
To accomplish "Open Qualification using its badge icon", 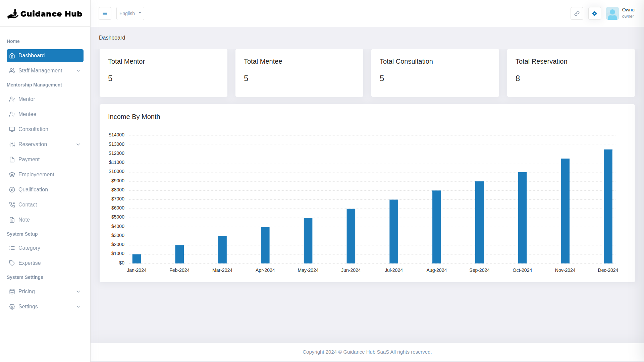I will [12, 189].
